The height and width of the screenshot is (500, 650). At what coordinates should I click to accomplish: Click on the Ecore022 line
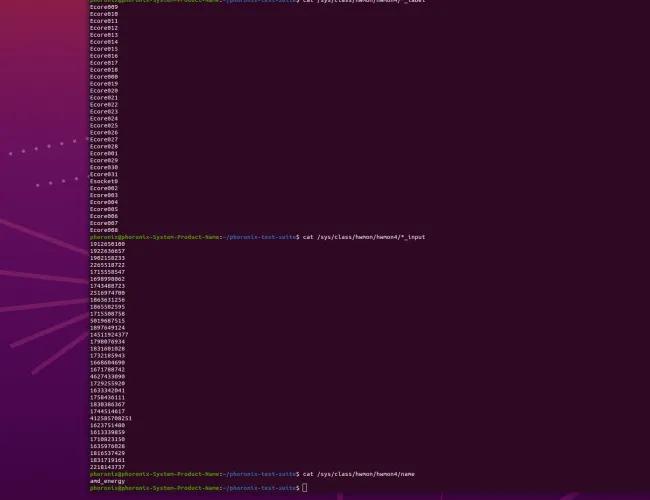point(104,105)
